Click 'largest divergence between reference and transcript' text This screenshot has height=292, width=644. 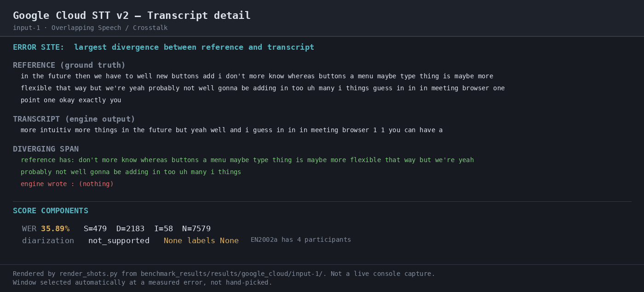click(194, 47)
